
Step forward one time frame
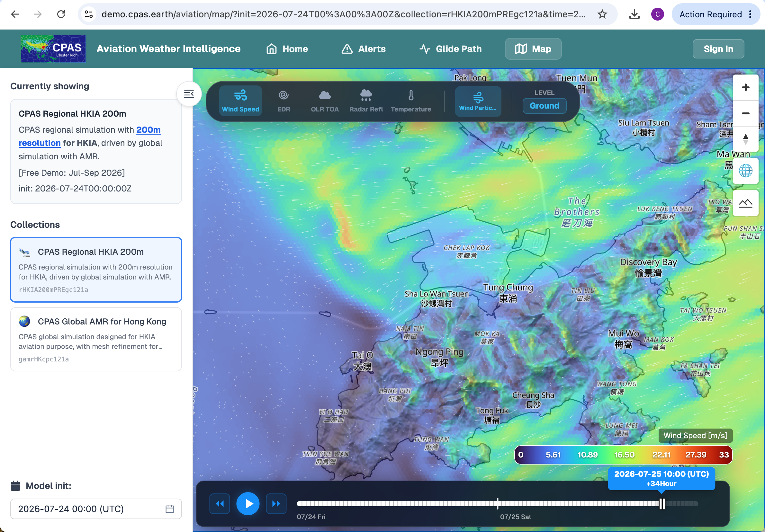276,503
